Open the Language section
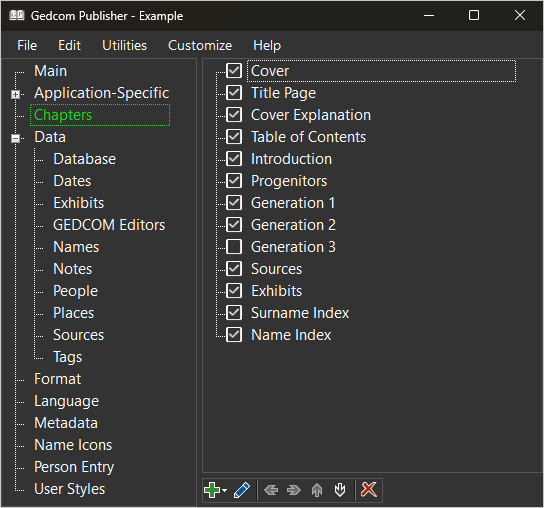Image resolution: width=544 pixels, height=508 pixels. 66,401
